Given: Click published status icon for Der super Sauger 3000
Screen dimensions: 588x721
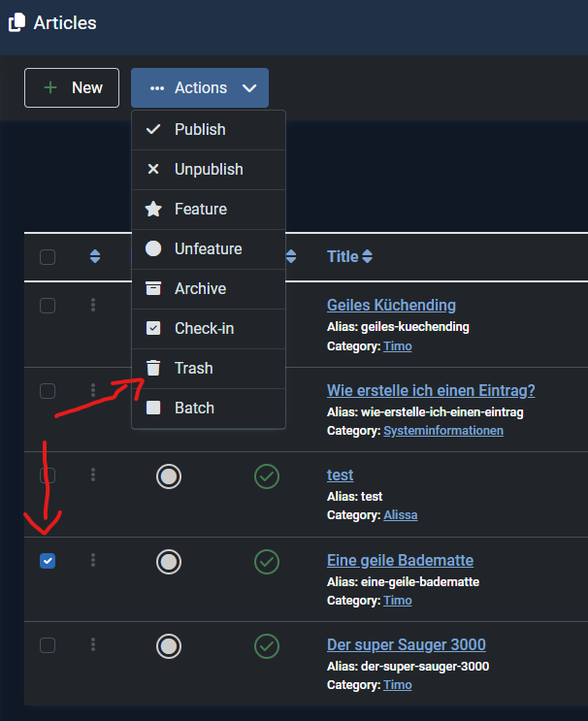Looking at the screenshot, I should tap(267, 645).
